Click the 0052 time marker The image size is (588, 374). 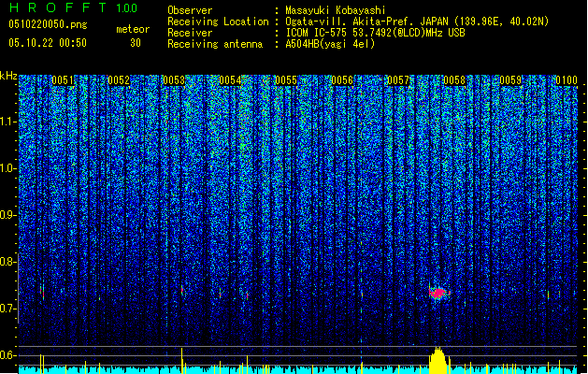pyautogui.click(x=119, y=80)
